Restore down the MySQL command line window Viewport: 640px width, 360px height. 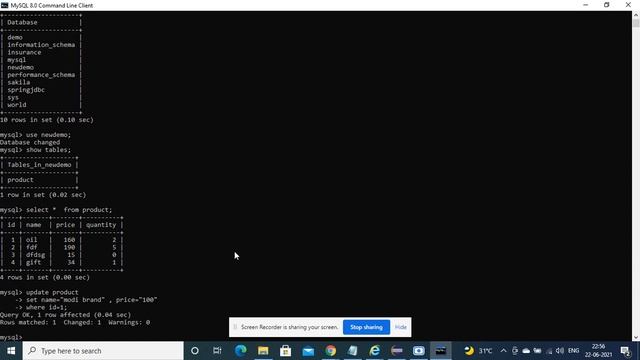coord(607,5)
